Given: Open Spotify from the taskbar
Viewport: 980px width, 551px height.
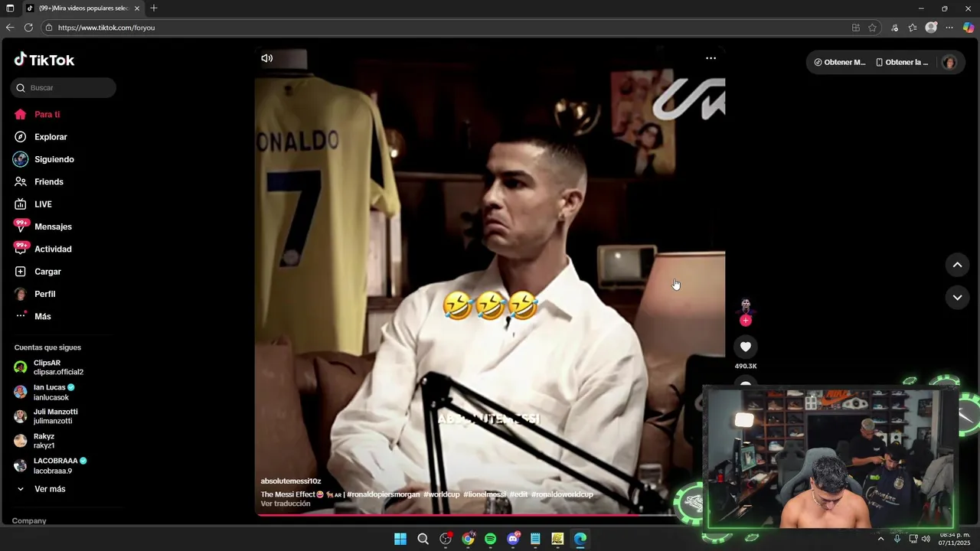Looking at the screenshot, I should point(490,539).
